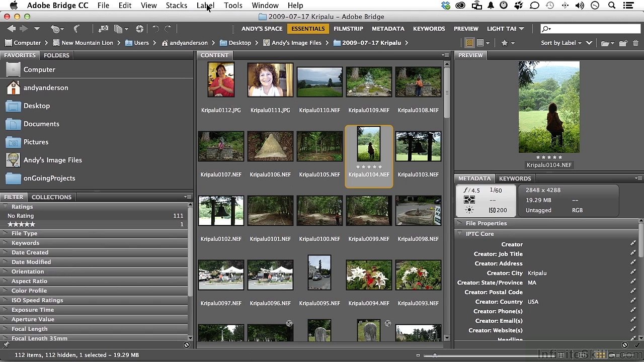Screen dimensions: 644x362
Task: Open Documents in Favorites
Action: pos(41,124)
